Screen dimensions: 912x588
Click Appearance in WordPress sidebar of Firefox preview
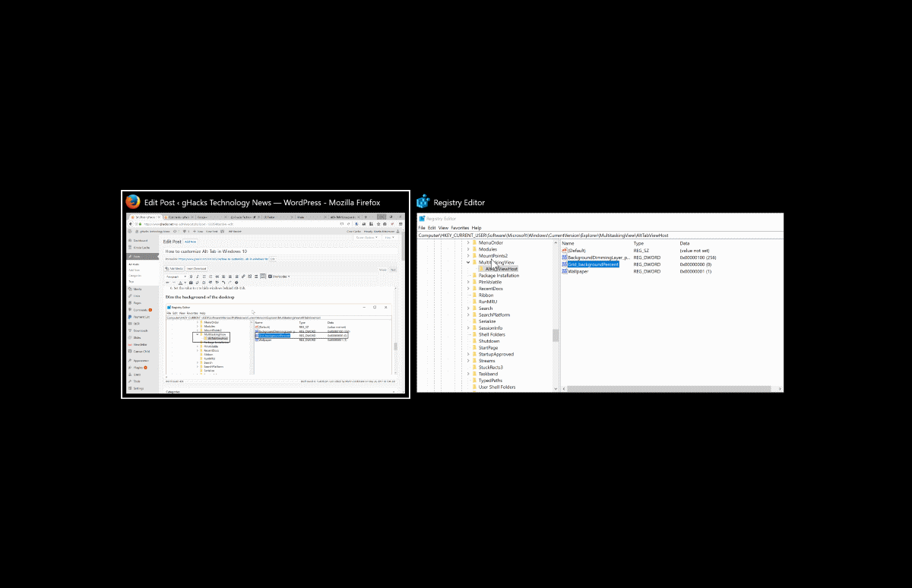(140, 361)
